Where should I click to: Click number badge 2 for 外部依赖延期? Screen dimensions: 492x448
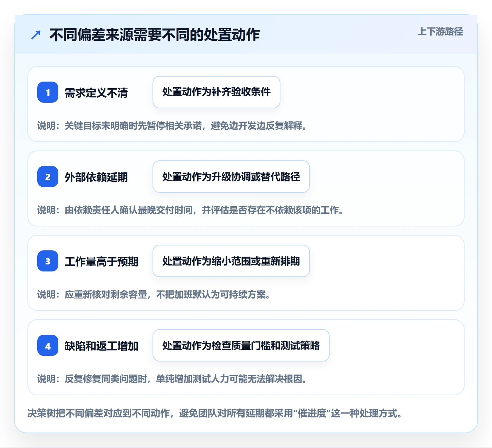(x=48, y=177)
